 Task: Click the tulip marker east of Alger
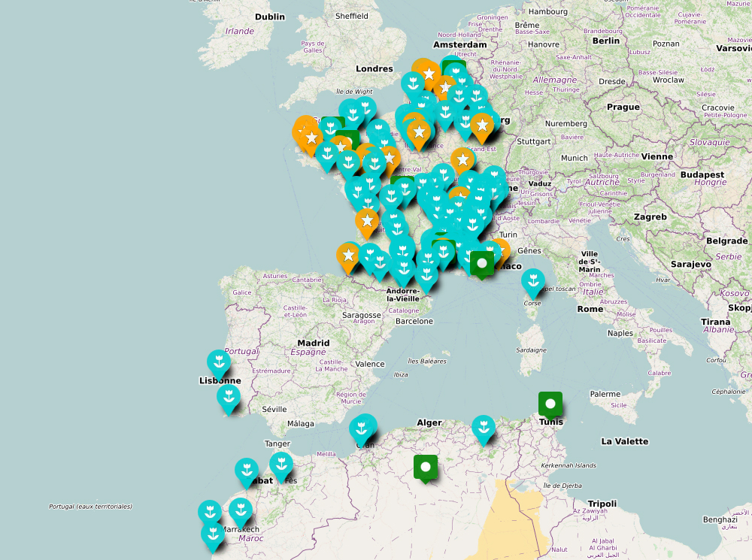[484, 428]
